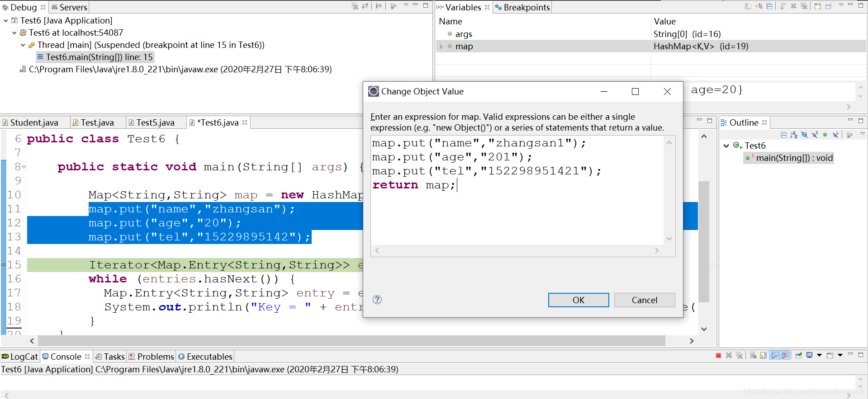Click Open Console icon
The width and height of the screenshot is (868, 399).
pyautogui.click(x=830, y=355)
